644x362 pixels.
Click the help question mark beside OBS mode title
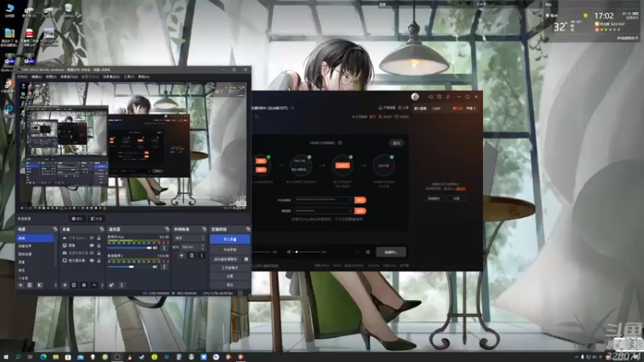[x=340, y=143]
